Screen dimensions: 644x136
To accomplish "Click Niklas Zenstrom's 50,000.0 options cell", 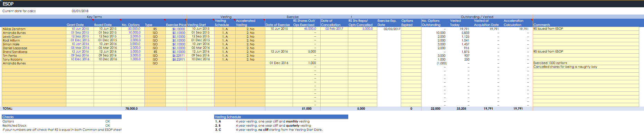I will click(x=133, y=29).
